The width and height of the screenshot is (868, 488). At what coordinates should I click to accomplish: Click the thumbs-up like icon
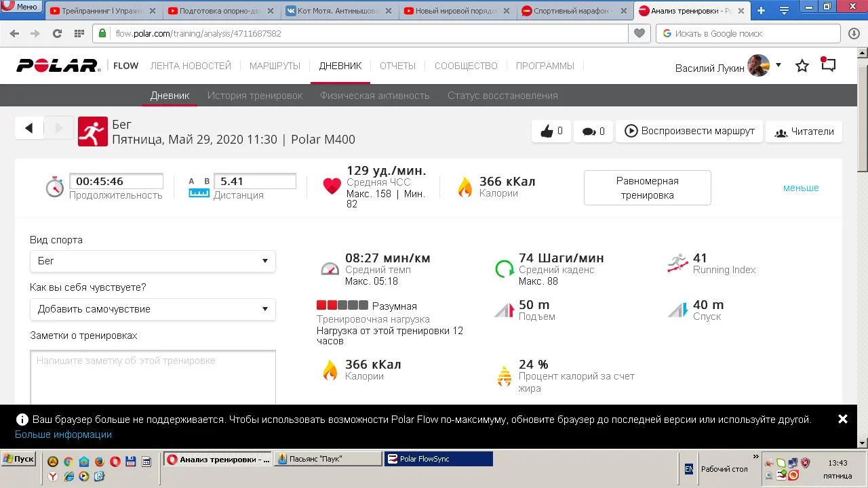[x=547, y=131]
